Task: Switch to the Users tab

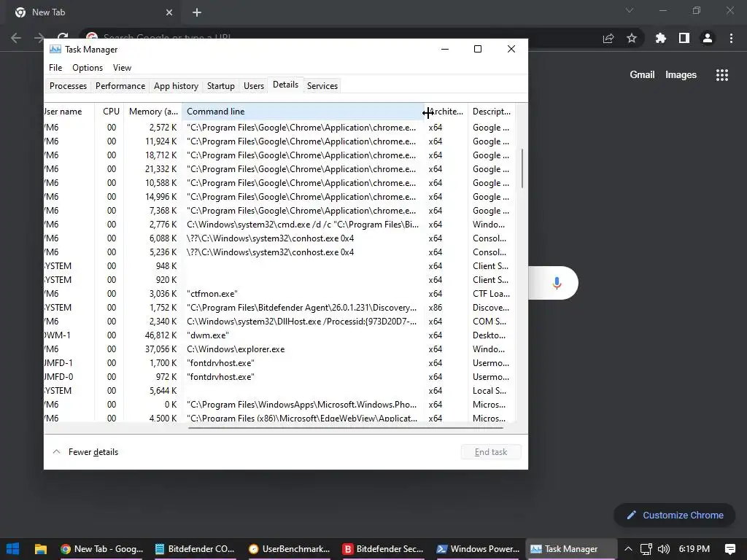Action: [x=253, y=86]
